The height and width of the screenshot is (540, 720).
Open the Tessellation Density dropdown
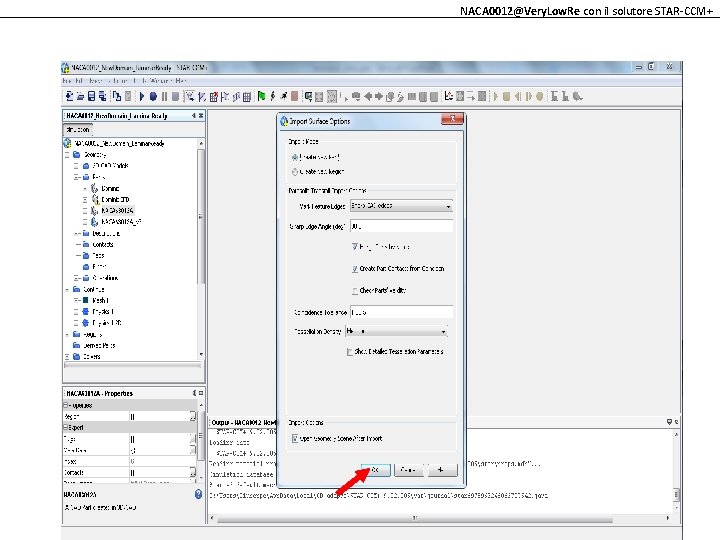[396, 331]
